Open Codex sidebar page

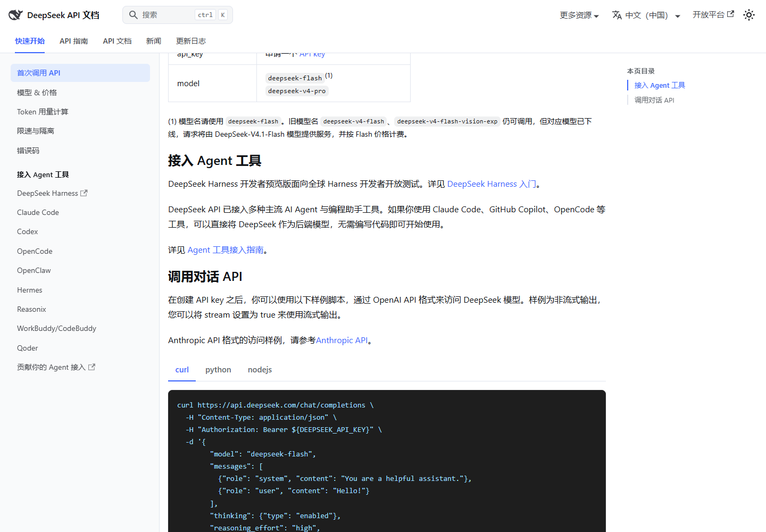click(80, 231)
